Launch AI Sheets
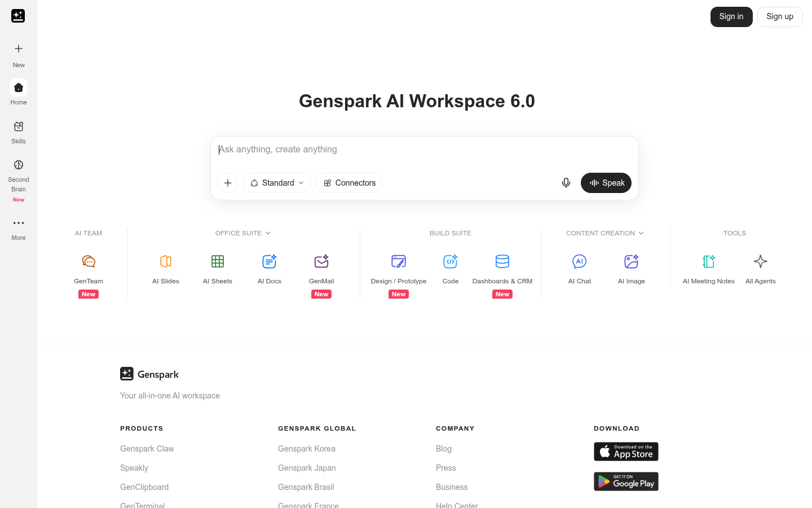Viewport: 812px width, 508px height. pos(218,269)
